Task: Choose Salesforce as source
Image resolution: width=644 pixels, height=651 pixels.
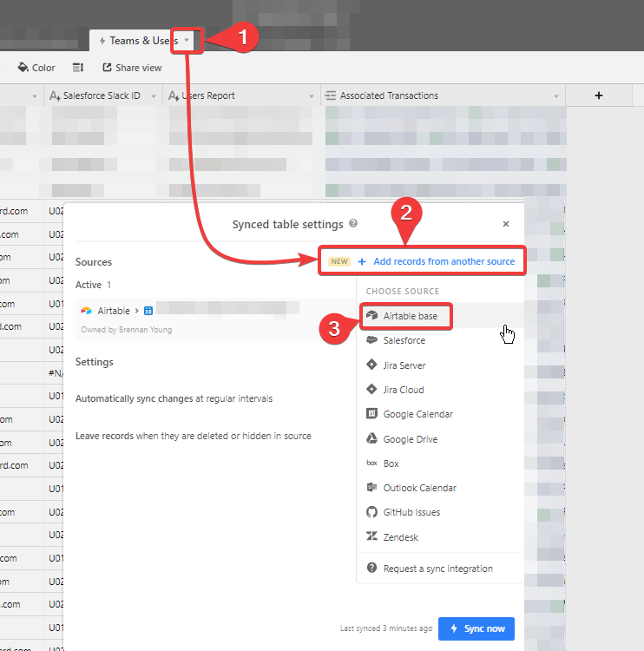Action: coord(440,340)
